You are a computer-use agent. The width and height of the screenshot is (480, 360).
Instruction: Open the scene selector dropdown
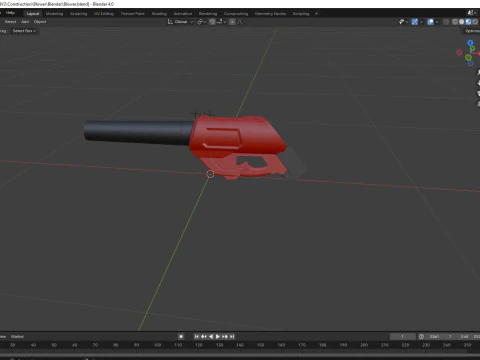471,13
